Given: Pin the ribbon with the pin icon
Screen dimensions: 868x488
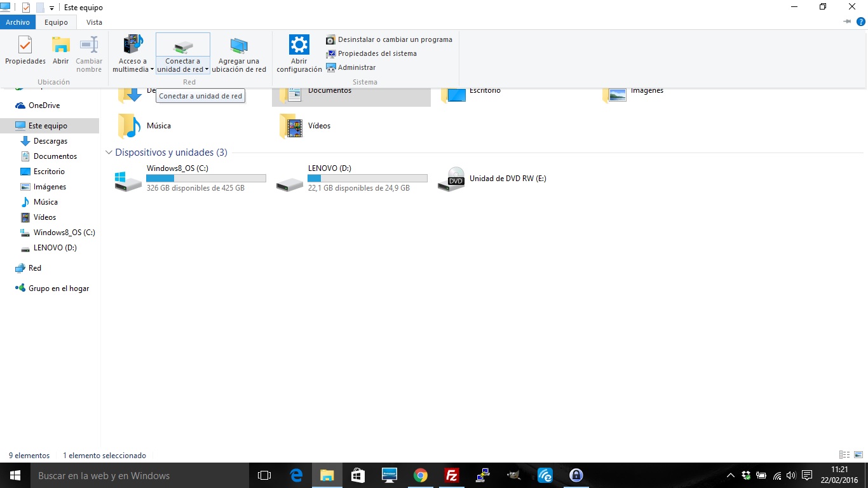Looking at the screenshot, I should click(847, 22).
